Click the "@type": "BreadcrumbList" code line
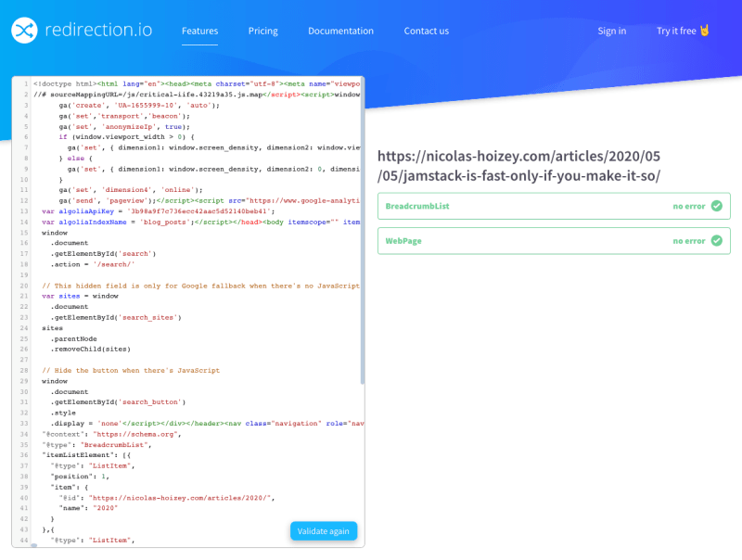This screenshot has width=742, height=560. click(x=96, y=445)
